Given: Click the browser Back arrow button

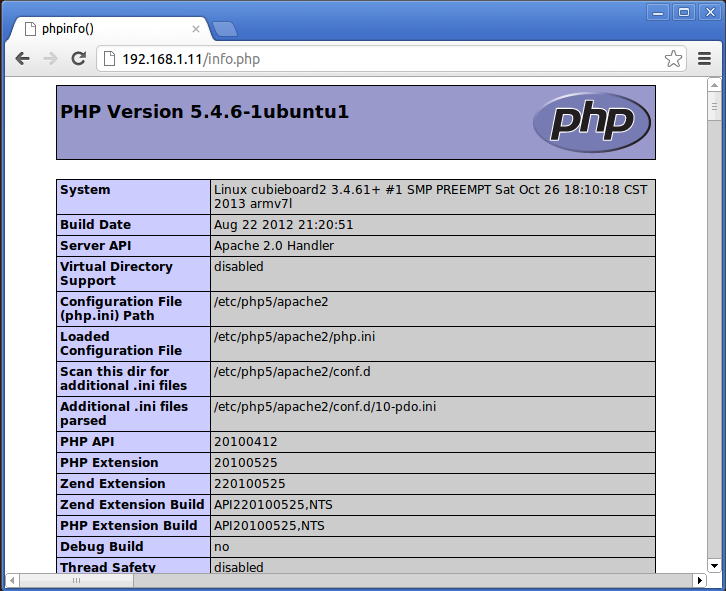Looking at the screenshot, I should coord(22,59).
